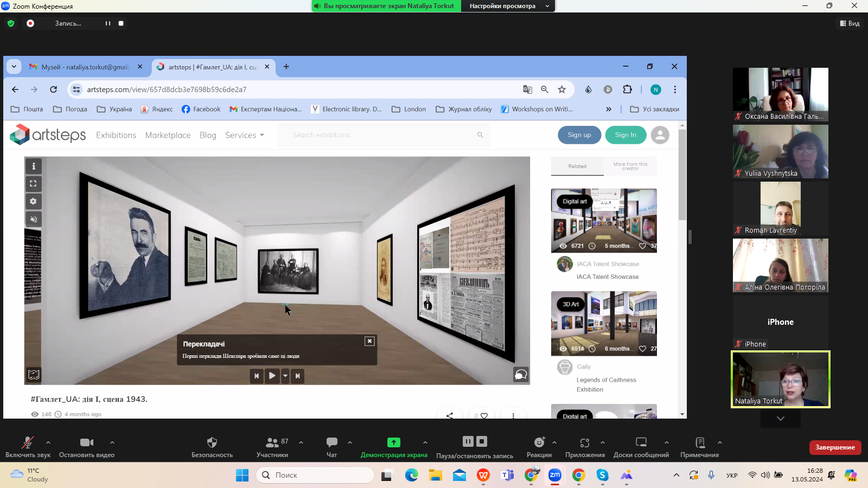Play the guided tour
Viewport: 868px width, 488px height.
point(272,376)
